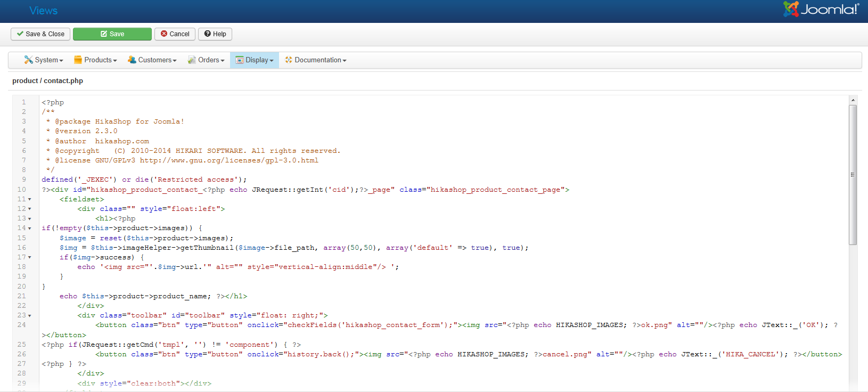Fold the h1 block at line 13
The width and height of the screenshot is (868, 392).
(29, 218)
